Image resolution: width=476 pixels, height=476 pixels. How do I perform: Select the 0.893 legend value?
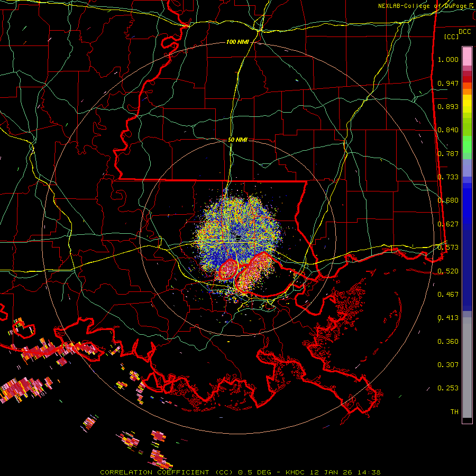tap(448, 106)
